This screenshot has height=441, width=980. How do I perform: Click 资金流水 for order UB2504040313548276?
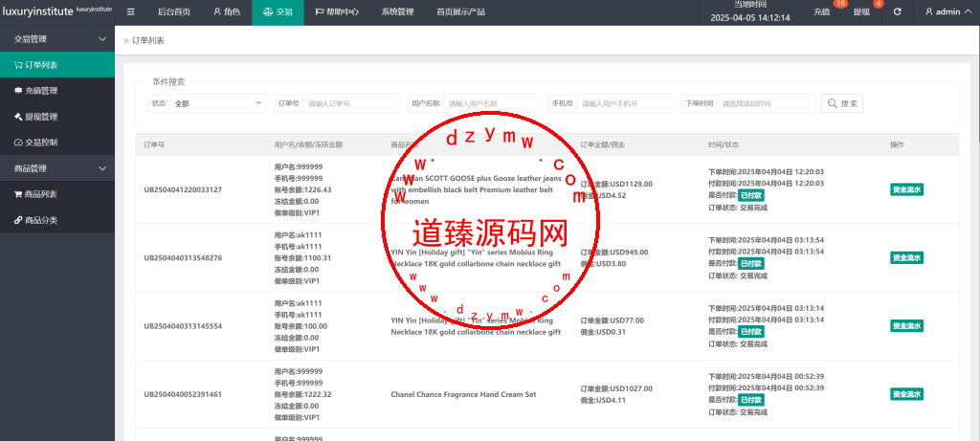907,258
